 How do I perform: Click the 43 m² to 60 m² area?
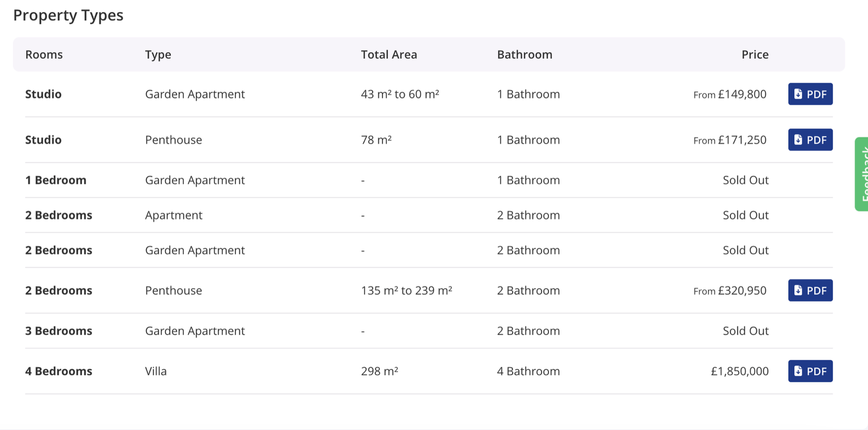[400, 94]
